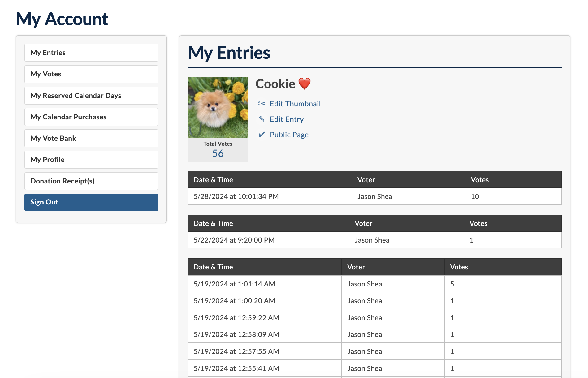
Task: Navigate to My Vote Bank
Action: click(x=91, y=138)
